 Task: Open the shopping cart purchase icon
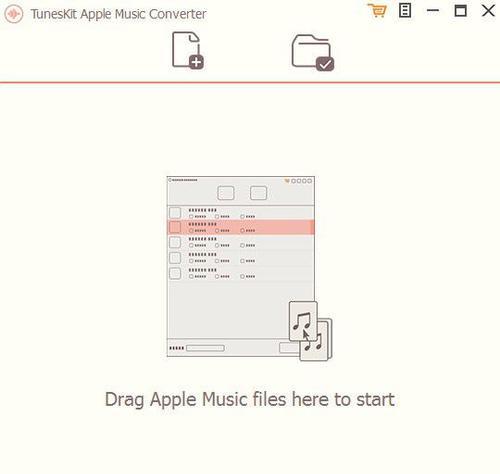pyautogui.click(x=377, y=11)
